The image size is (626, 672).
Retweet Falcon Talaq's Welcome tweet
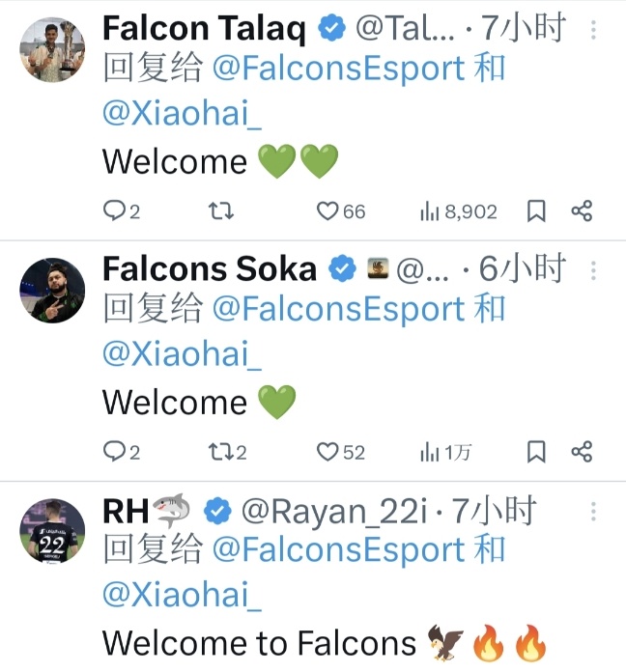coord(221,211)
